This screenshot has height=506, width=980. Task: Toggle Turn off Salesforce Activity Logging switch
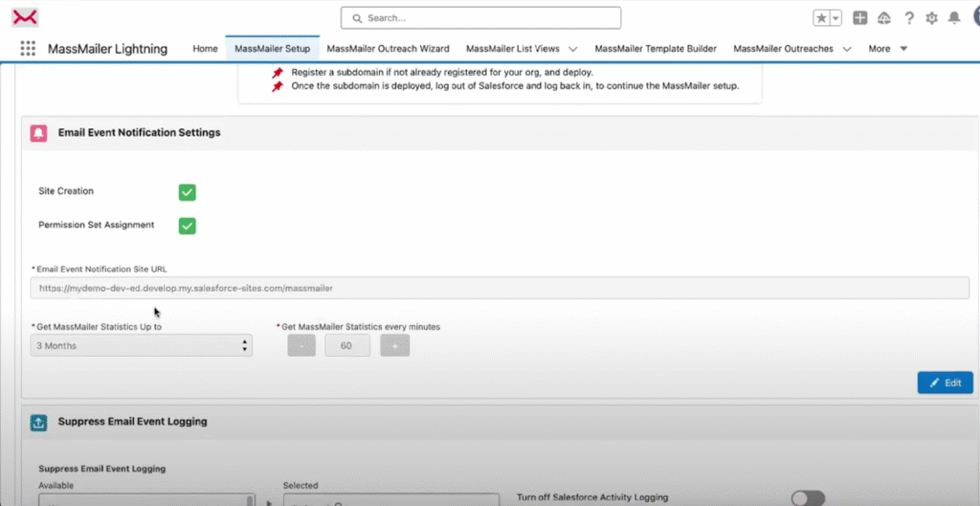[808, 498]
